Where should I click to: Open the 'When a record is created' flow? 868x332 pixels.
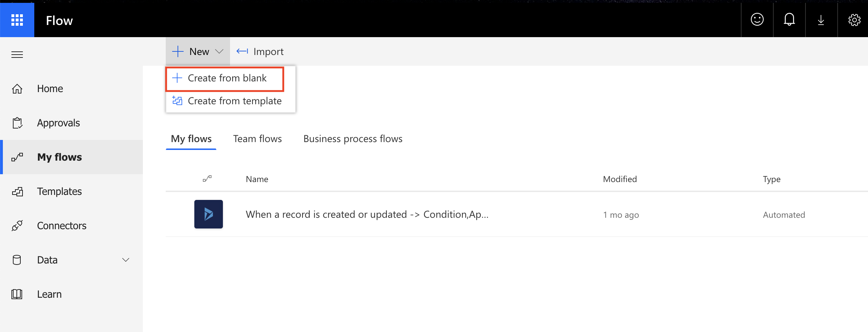367,214
